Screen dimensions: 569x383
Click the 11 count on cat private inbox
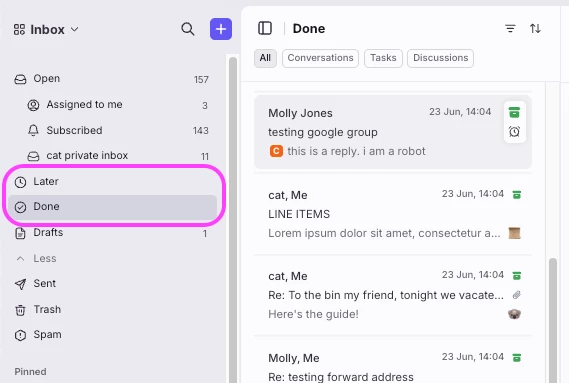205,156
